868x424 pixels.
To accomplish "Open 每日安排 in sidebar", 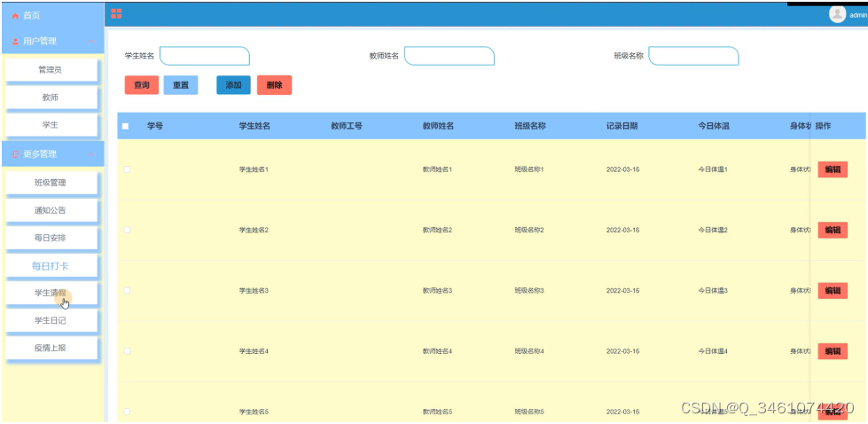I will click(51, 238).
